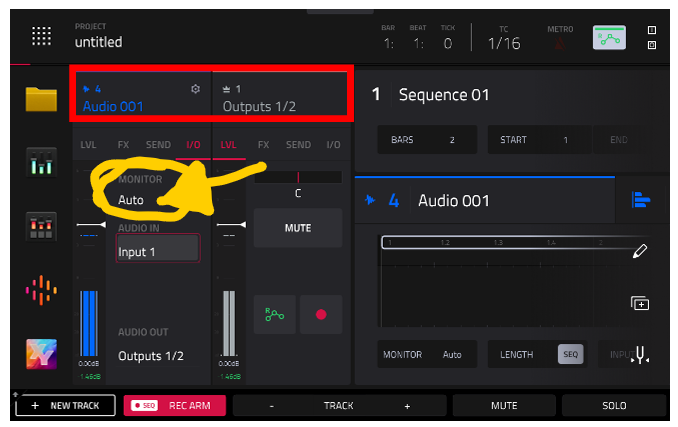Viewport: 678px width, 427px height.
Task: Open the MONITOR Auto field below the waveform
Action: point(427,354)
